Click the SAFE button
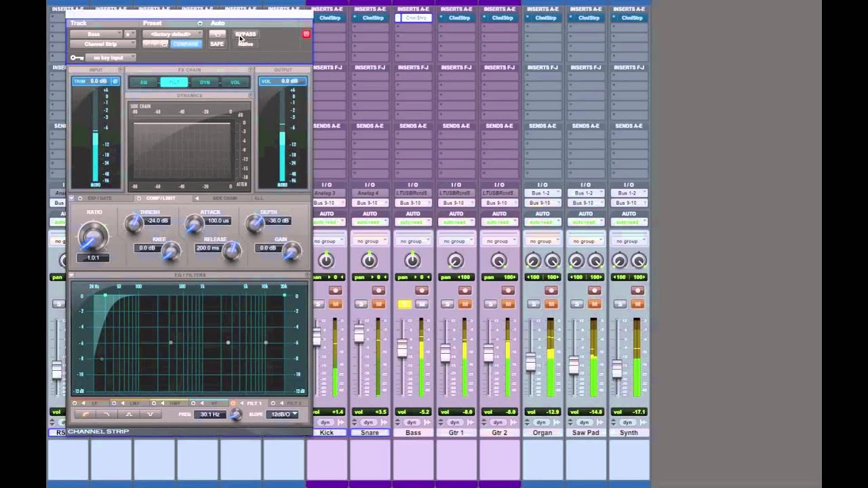This screenshot has height=488, width=868. (217, 44)
